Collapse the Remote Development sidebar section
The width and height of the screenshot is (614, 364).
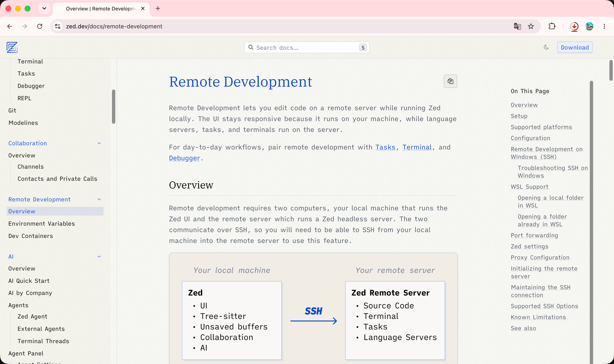coord(99,199)
